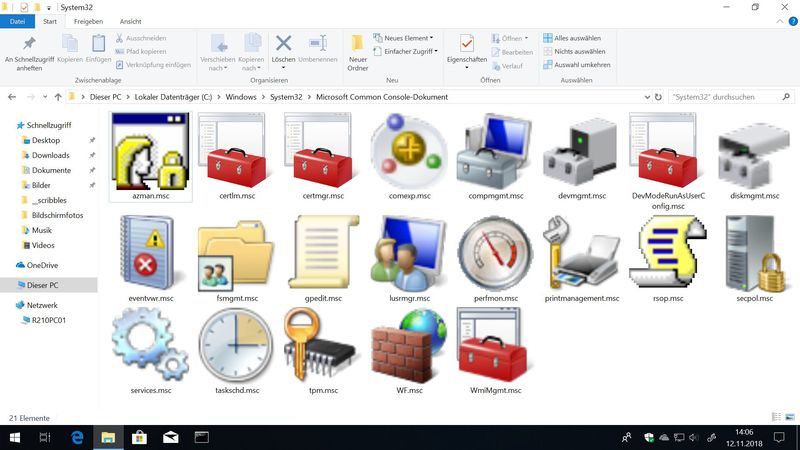Image resolution: width=800 pixels, height=450 pixels.
Task: Click the Back navigation arrow
Action: click(x=12, y=97)
